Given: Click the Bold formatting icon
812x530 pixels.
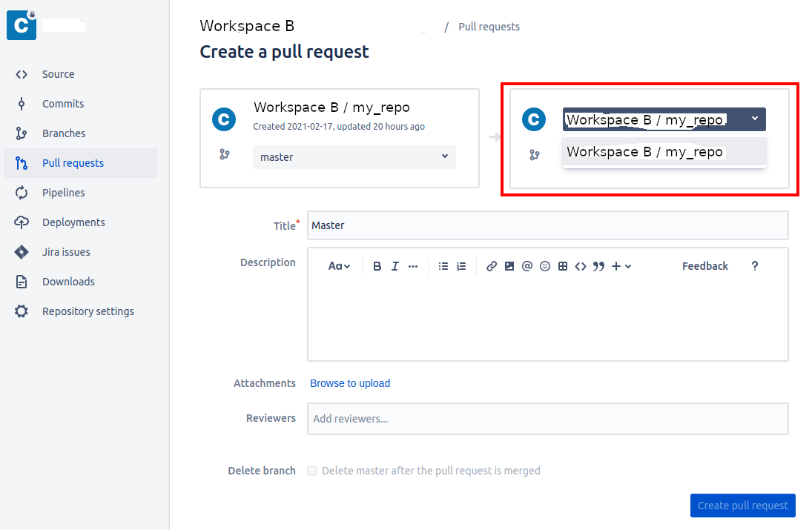Looking at the screenshot, I should point(377,266).
